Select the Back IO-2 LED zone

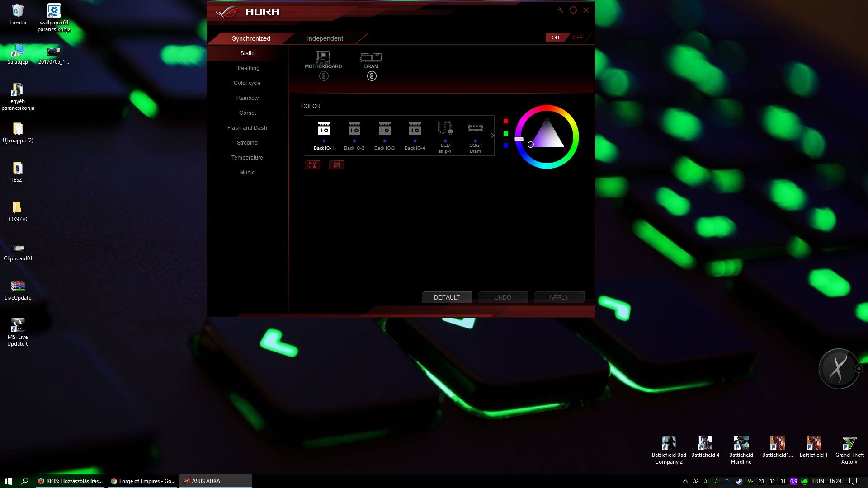coord(354,135)
